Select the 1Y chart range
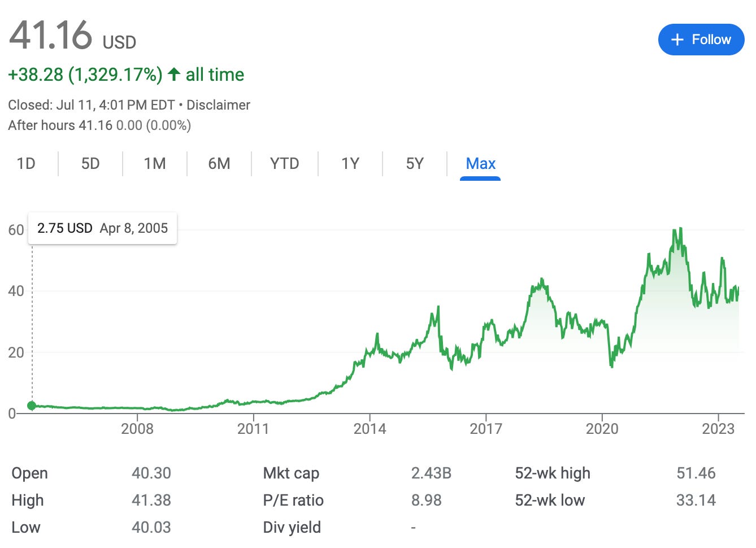The height and width of the screenshot is (548, 756). pyautogui.click(x=350, y=163)
